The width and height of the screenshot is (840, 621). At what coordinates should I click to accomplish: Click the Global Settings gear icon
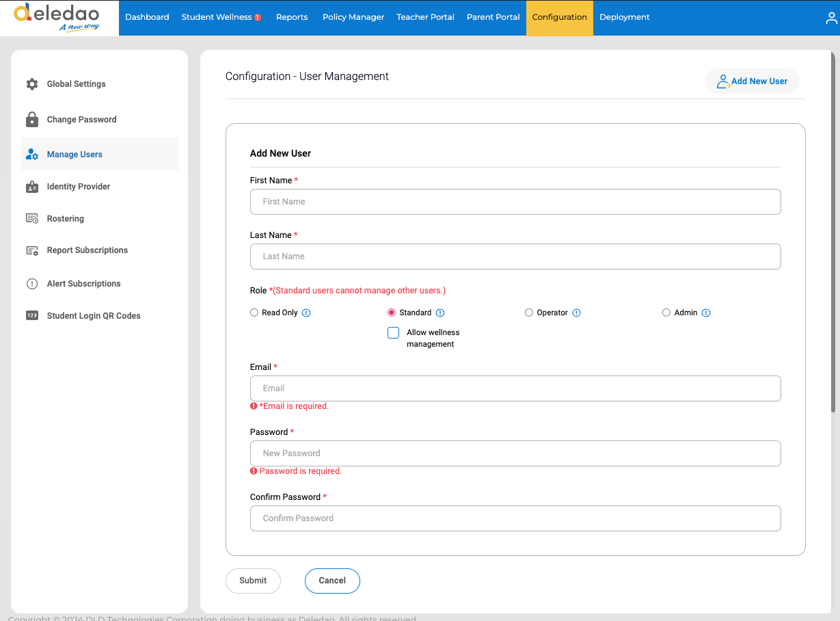[32, 84]
